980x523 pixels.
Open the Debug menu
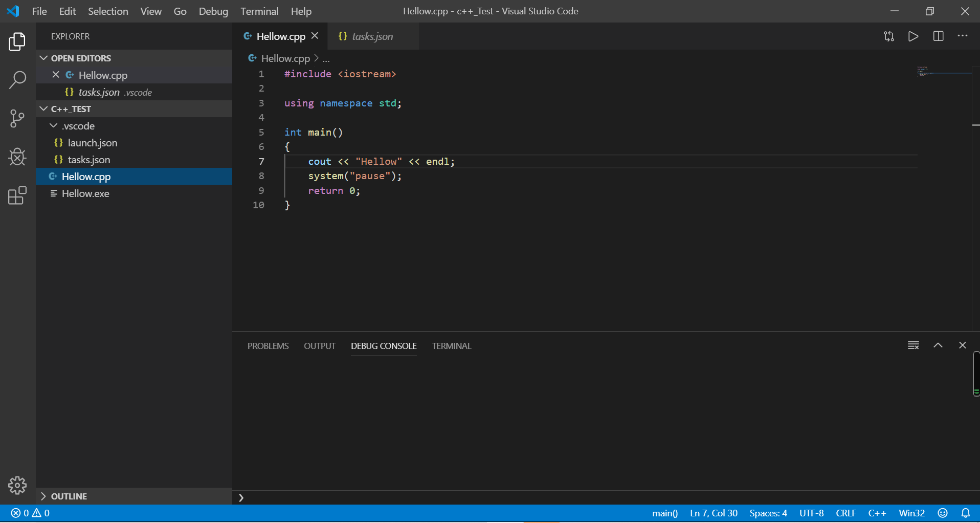pyautogui.click(x=213, y=11)
